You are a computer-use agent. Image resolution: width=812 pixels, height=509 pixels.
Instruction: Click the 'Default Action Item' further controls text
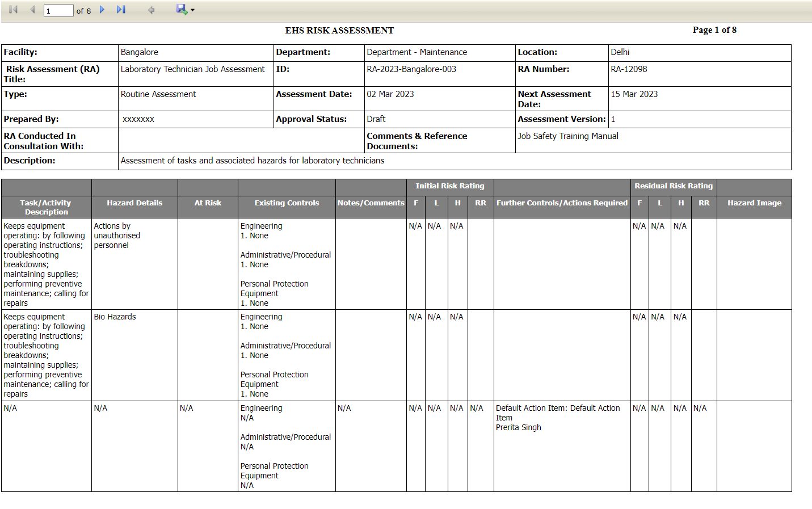[558, 413]
